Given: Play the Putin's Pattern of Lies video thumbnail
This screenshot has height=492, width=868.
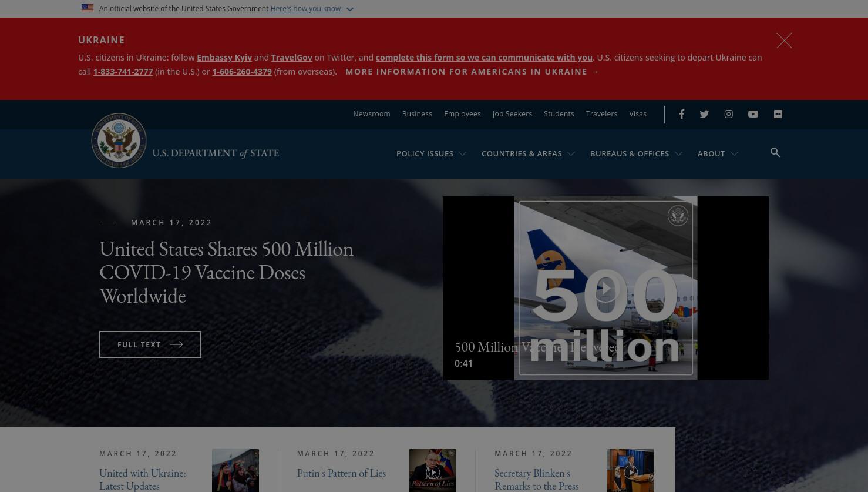Looking at the screenshot, I should 433,472.
